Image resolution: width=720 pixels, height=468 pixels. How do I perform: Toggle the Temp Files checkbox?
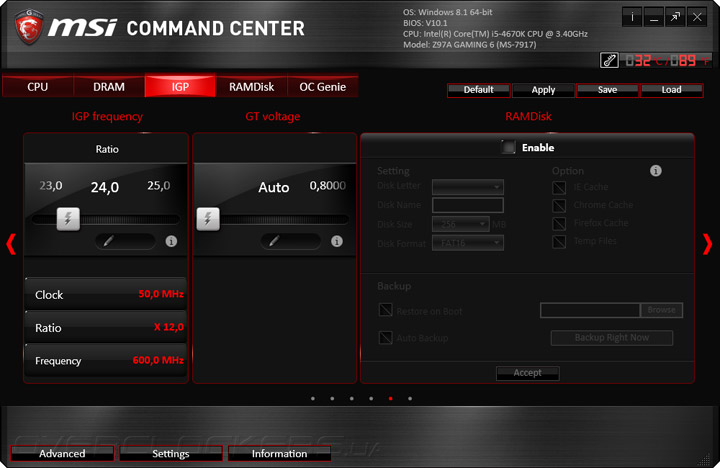tap(559, 241)
